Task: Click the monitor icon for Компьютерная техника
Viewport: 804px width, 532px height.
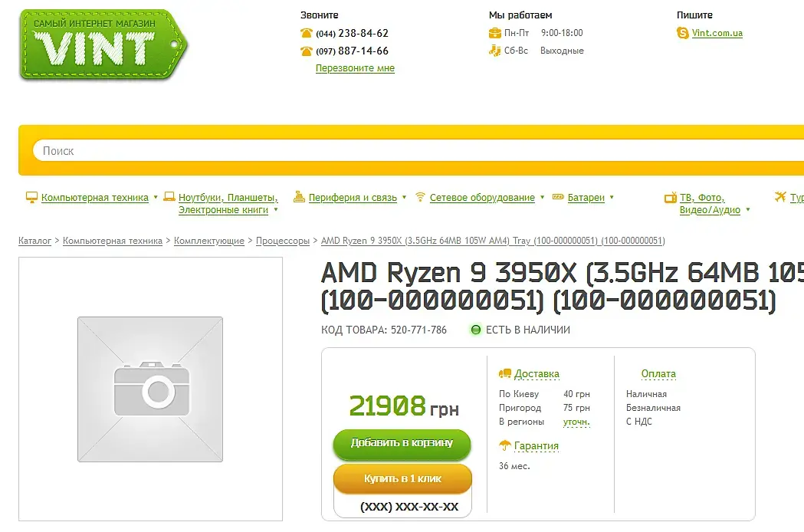Action: point(31,198)
